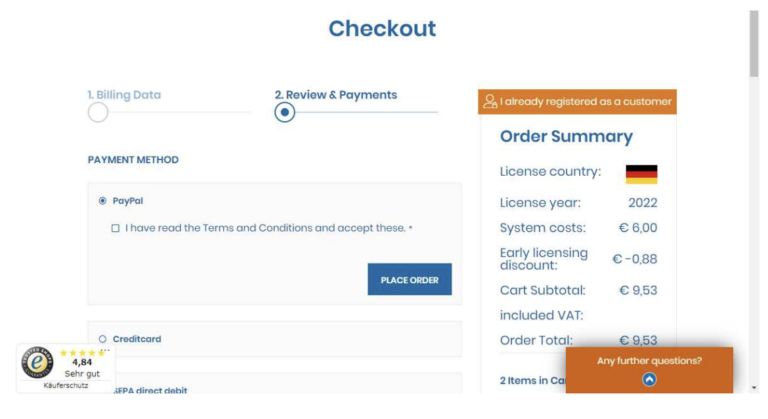Click the customer profile icon in orange bar
The height and width of the screenshot is (419, 768).
[490, 102]
